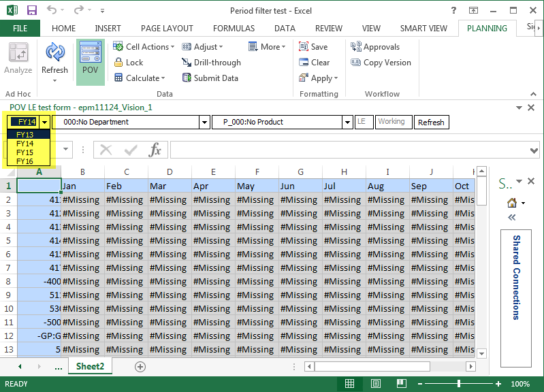The height and width of the screenshot is (392, 544).
Task: Refresh the Planning form data
Action: tap(55, 58)
